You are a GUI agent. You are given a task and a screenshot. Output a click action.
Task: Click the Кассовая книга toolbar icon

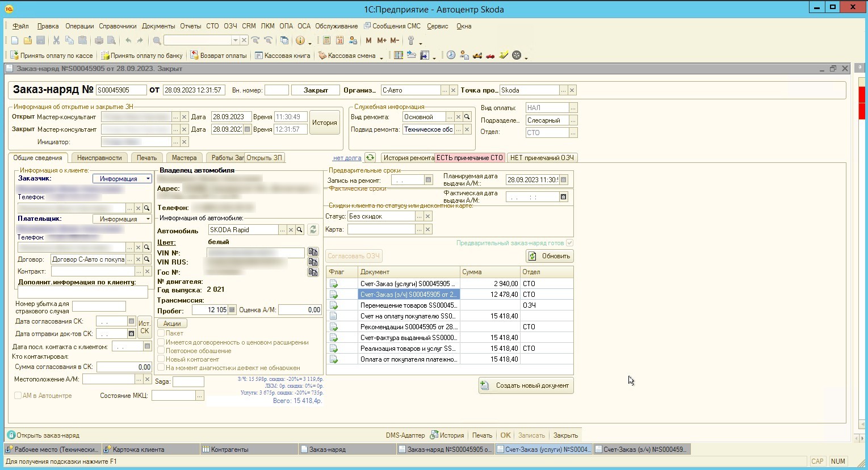[x=259, y=56]
